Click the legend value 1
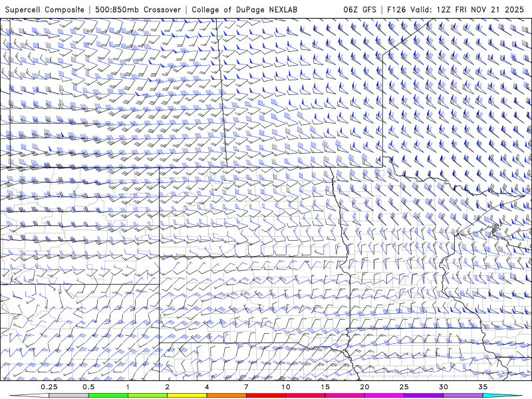The height and width of the screenshot is (399, 532). (128, 387)
